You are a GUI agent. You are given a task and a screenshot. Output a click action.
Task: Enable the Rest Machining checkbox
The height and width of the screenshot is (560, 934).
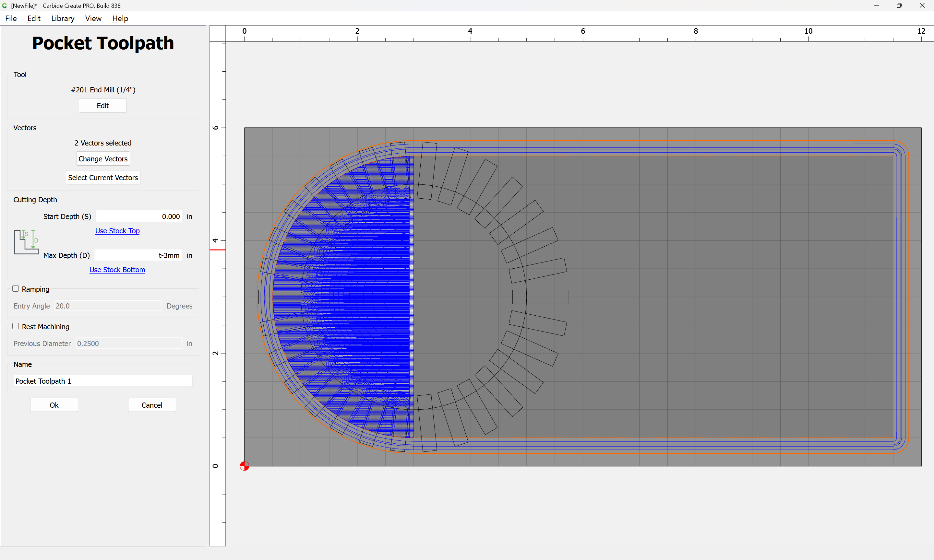coord(16,326)
